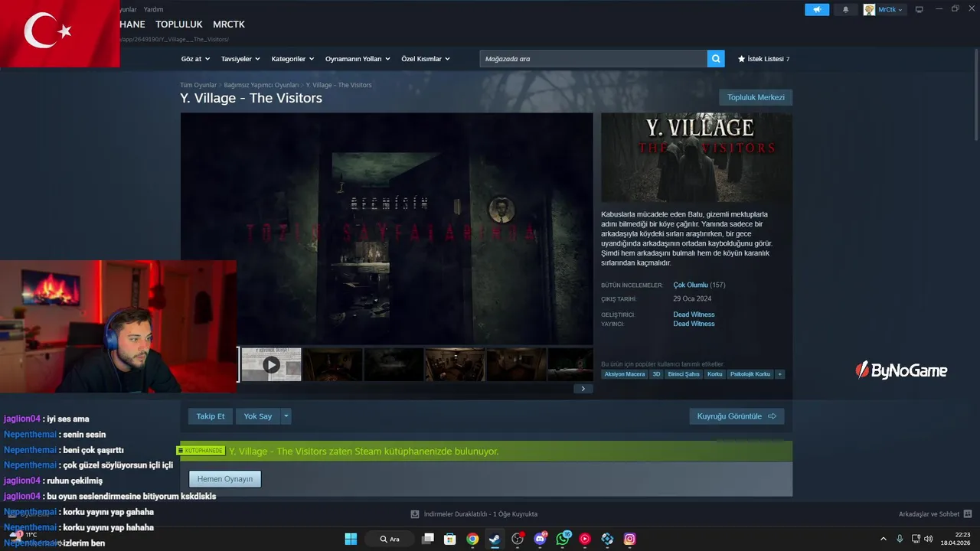Open Discord from taskbar
980x551 pixels.
(x=541, y=539)
